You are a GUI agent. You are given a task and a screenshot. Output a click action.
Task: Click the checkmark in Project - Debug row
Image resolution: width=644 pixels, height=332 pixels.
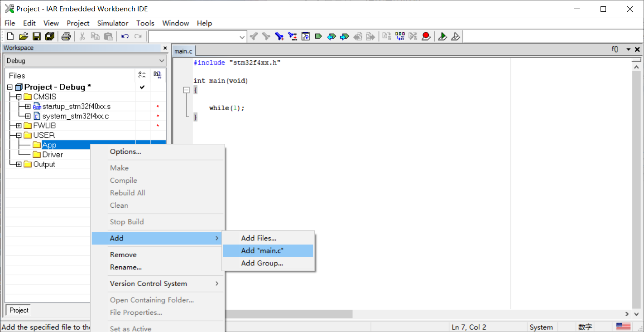tap(142, 87)
